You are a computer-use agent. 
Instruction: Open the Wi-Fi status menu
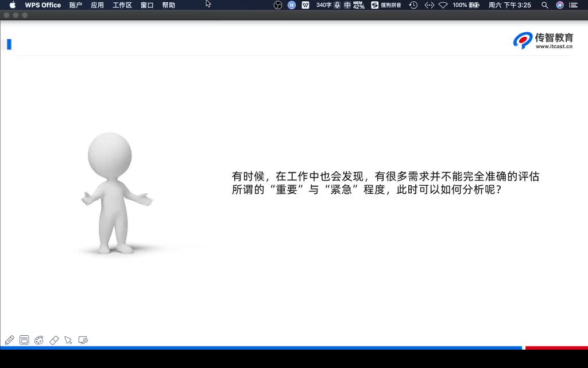[x=443, y=5]
